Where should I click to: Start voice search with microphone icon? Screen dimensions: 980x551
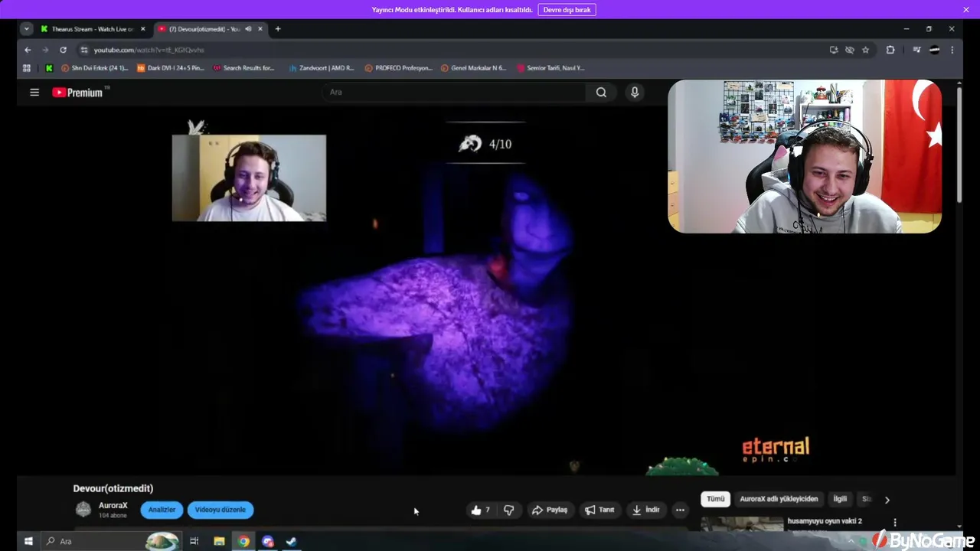(634, 92)
